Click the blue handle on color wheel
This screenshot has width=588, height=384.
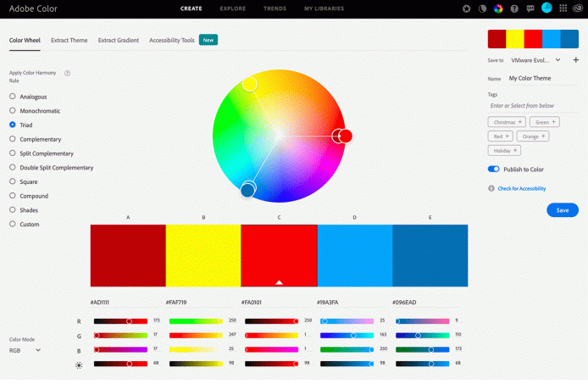247,191
